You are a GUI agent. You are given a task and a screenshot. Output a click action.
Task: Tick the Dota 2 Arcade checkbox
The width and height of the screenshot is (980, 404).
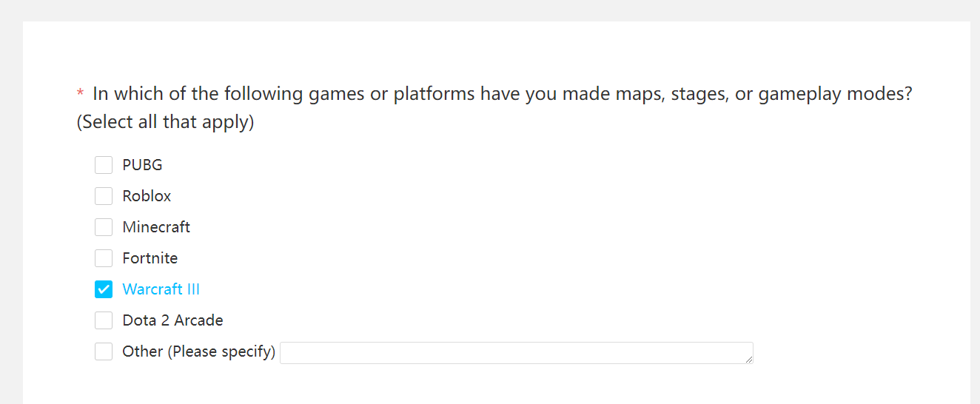pyautogui.click(x=104, y=320)
